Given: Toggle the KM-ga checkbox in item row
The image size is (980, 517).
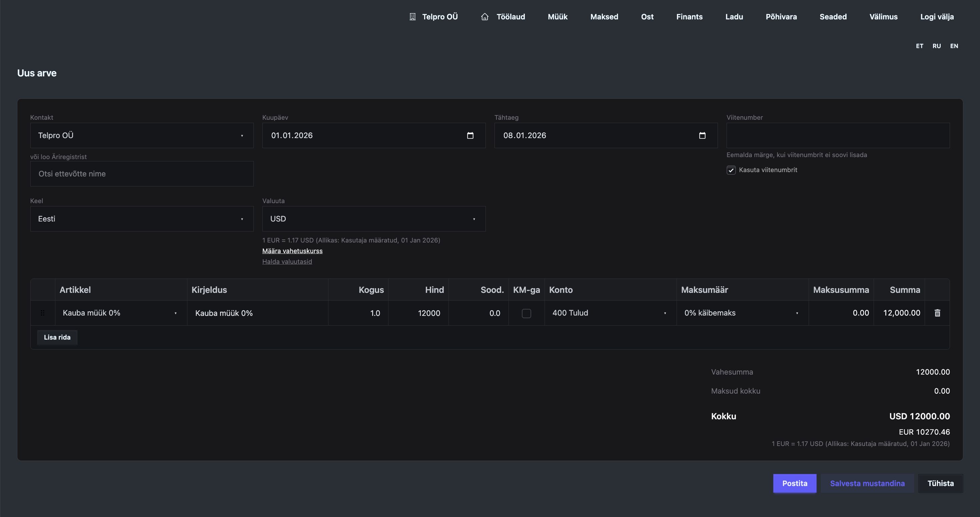Looking at the screenshot, I should [526, 313].
